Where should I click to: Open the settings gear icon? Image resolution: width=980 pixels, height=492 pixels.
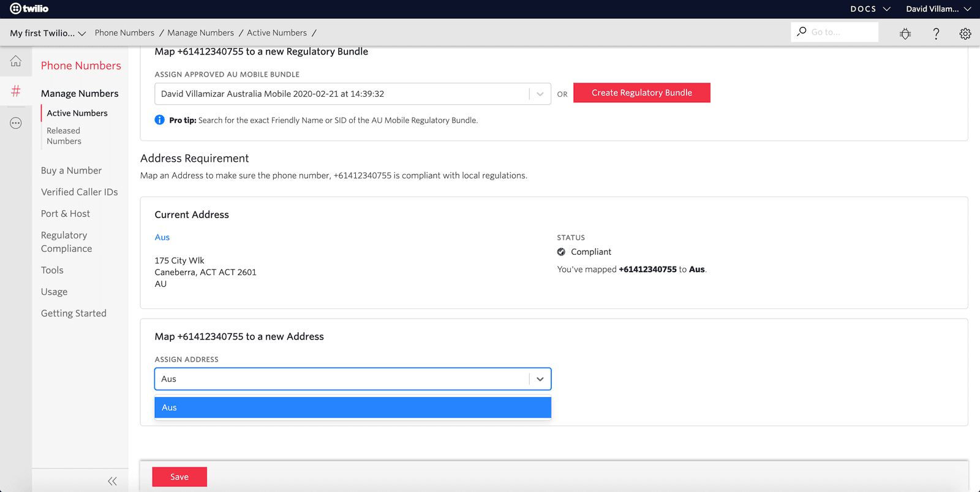click(x=965, y=34)
